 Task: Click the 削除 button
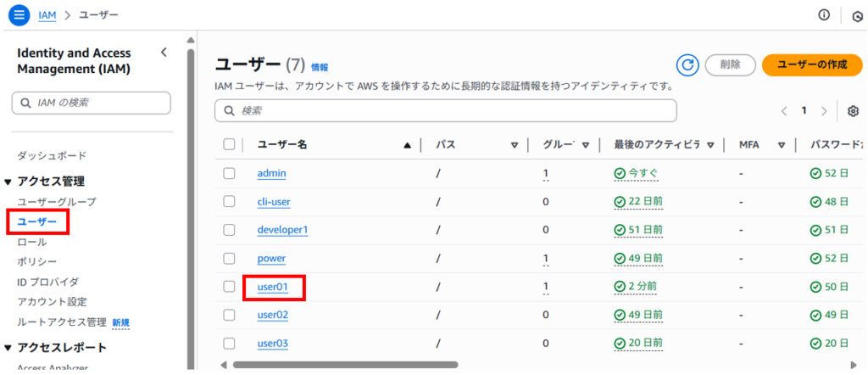tap(730, 64)
